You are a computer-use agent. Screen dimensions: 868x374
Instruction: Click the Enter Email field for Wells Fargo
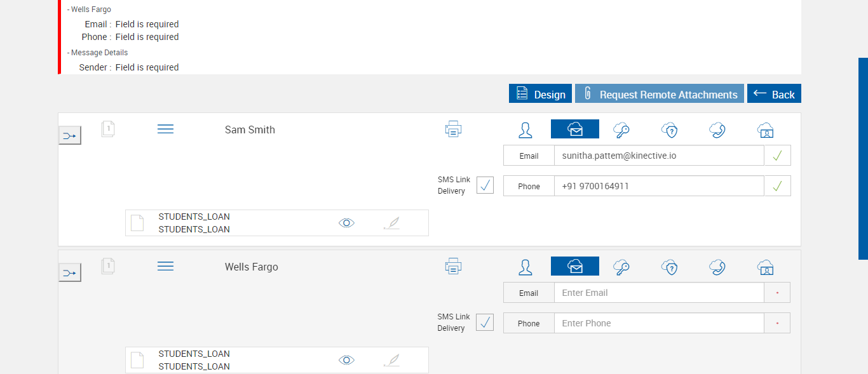click(658, 293)
